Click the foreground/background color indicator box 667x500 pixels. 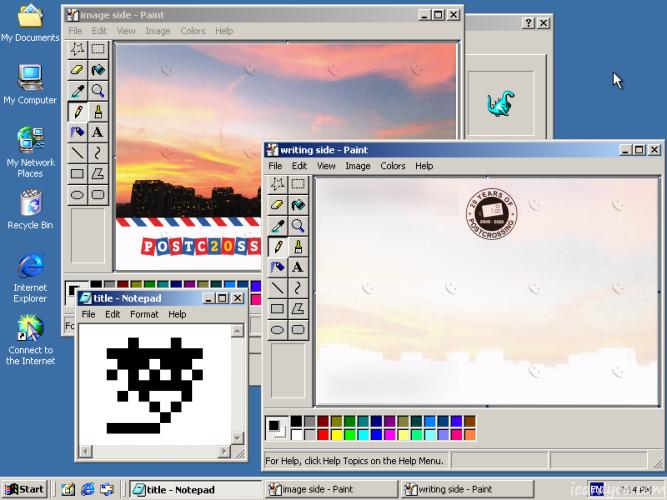pos(277,428)
